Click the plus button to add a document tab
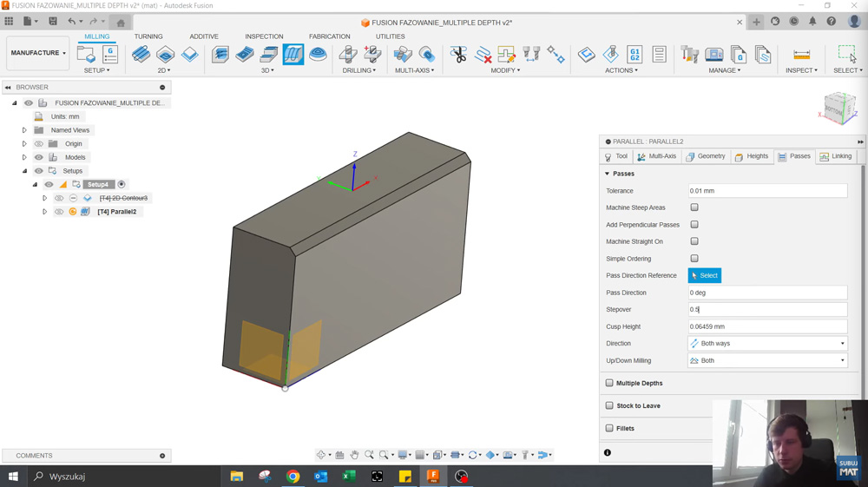868x487 pixels. coord(756,23)
